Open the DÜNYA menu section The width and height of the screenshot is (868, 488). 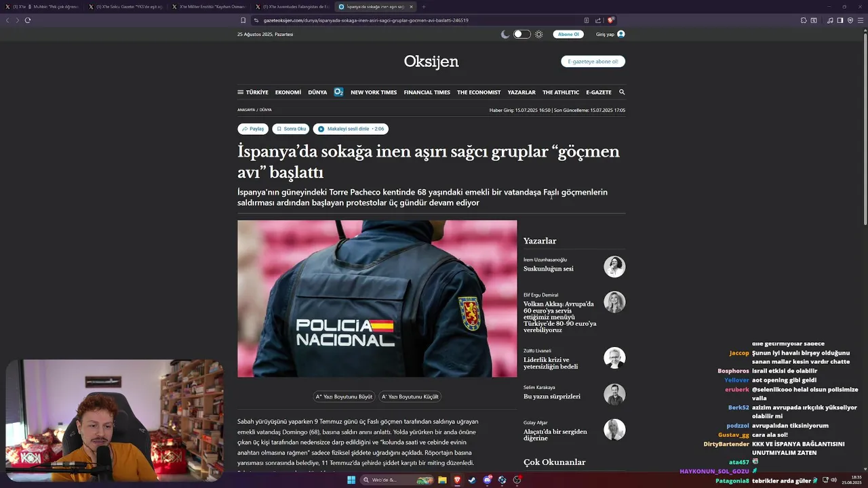(x=317, y=92)
